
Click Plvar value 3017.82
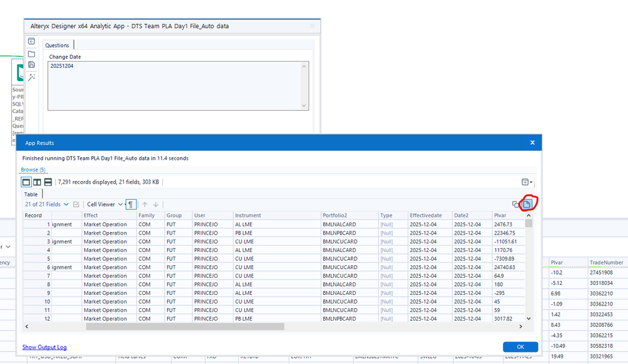[x=503, y=319]
